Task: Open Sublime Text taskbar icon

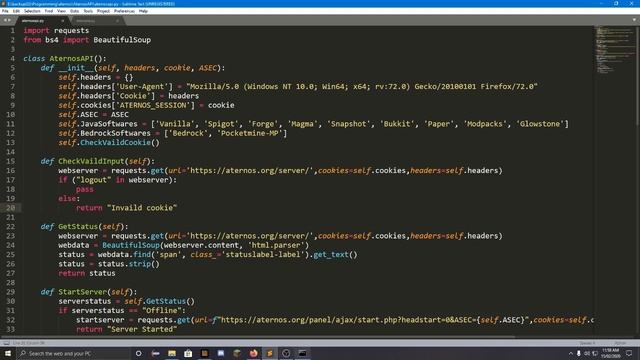Action: (x=270, y=353)
